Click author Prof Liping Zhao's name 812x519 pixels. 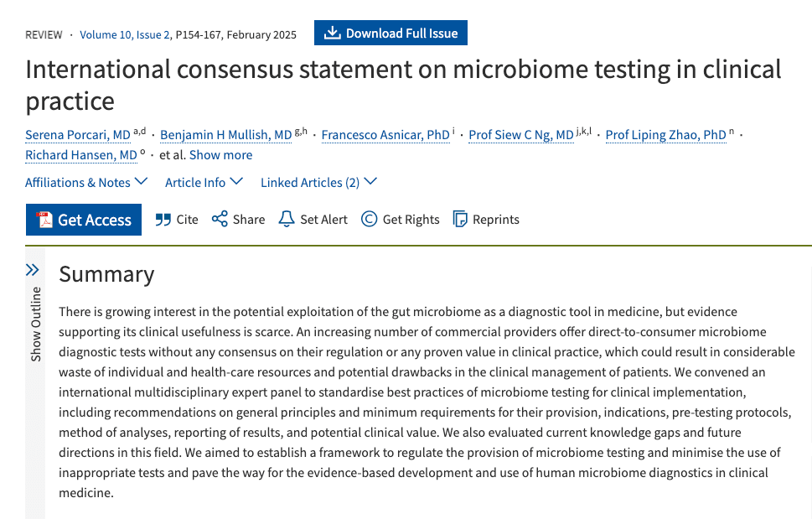pos(665,134)
